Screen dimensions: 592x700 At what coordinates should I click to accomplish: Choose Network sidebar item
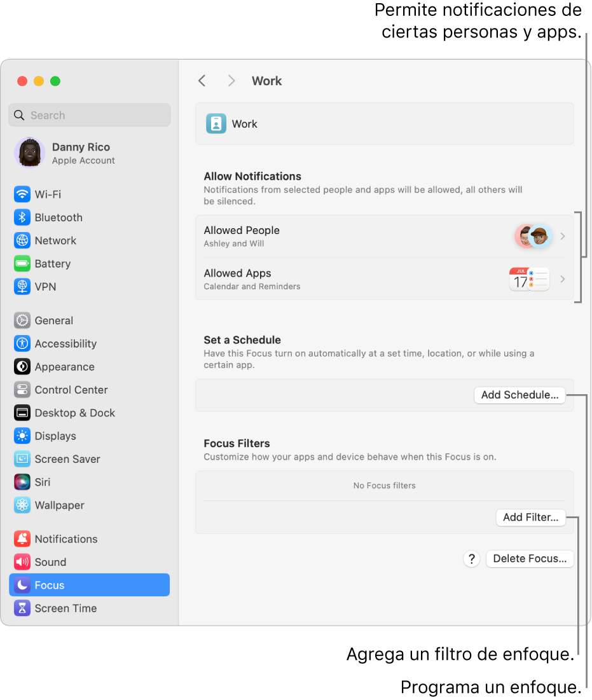coord(55,240)
